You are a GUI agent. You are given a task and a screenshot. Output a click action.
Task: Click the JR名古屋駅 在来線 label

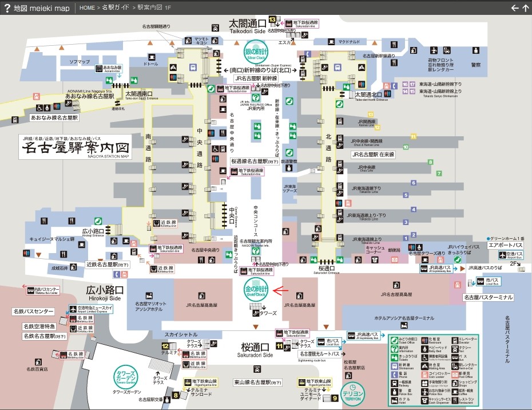click(373, 155)
